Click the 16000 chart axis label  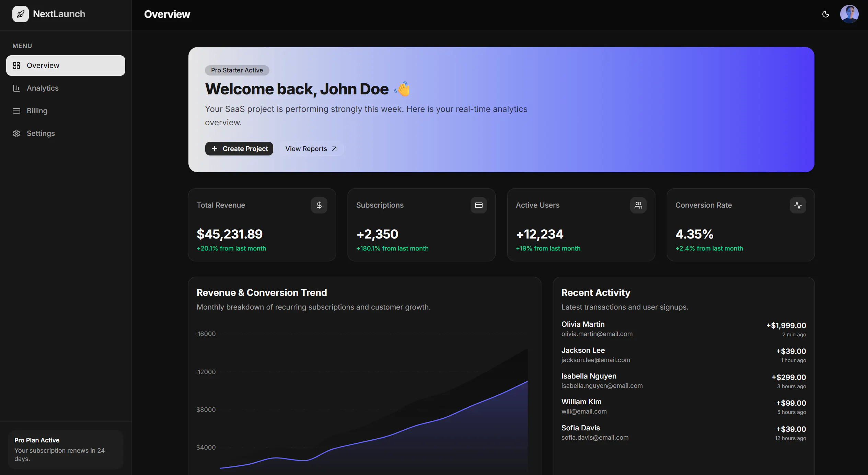coord(206,334)
